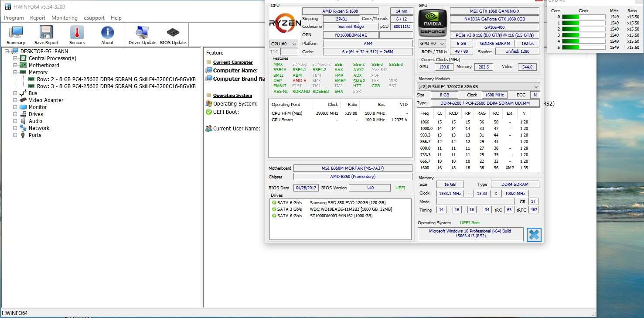Click the Feature column header

tap(215, 53)
